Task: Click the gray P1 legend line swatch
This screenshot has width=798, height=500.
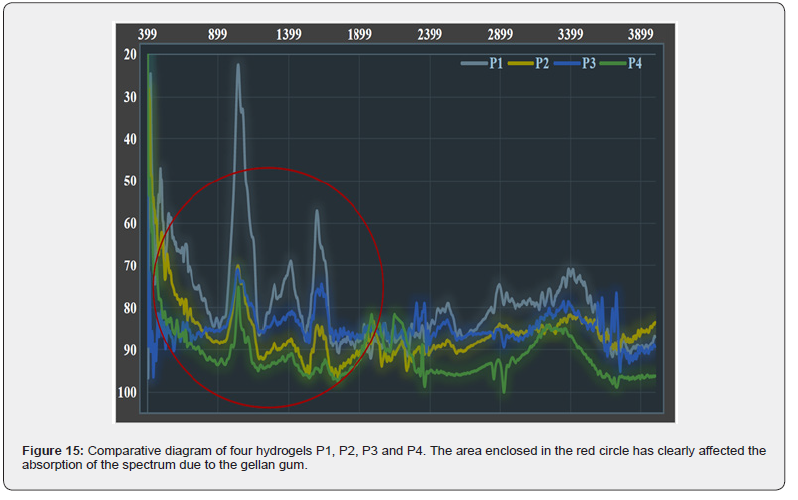Action: [473, 64]
